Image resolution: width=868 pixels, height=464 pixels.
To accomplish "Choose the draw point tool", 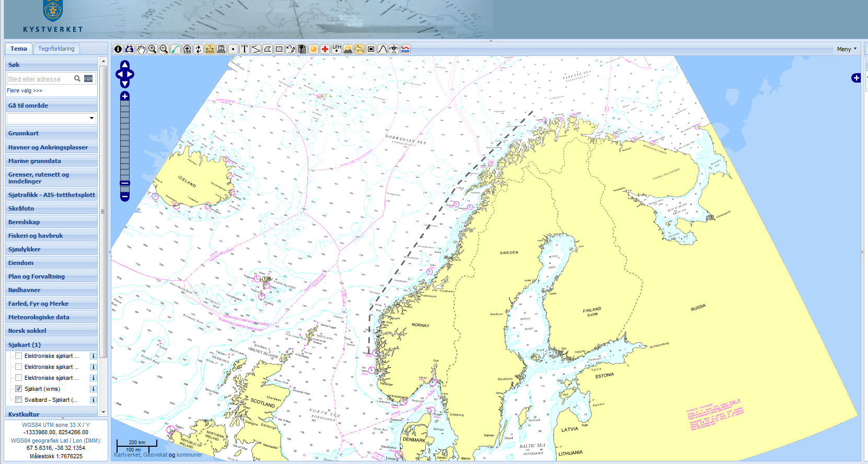I will pos(233,49).
